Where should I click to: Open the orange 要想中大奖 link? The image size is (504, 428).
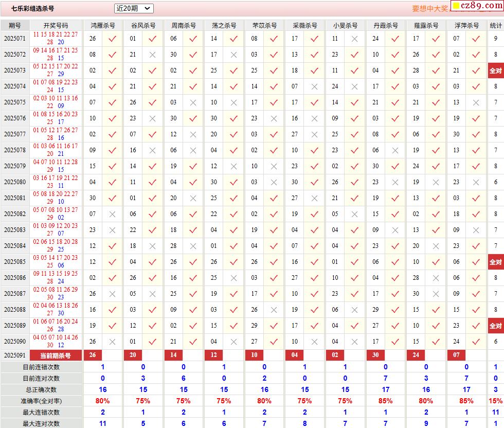coord(431,9)
